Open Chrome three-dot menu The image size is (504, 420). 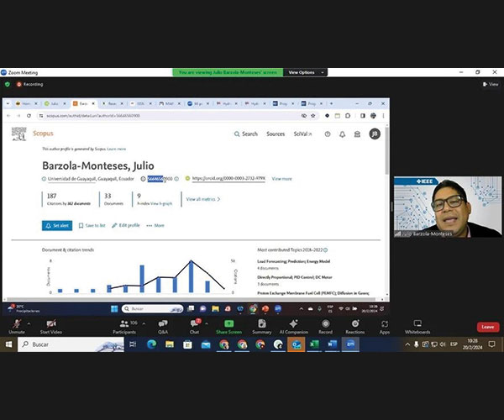coord(383,116)
